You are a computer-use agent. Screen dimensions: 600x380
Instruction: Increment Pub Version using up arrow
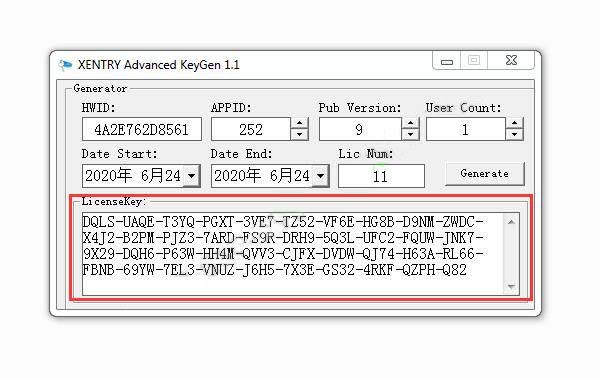tap(410, 123)
